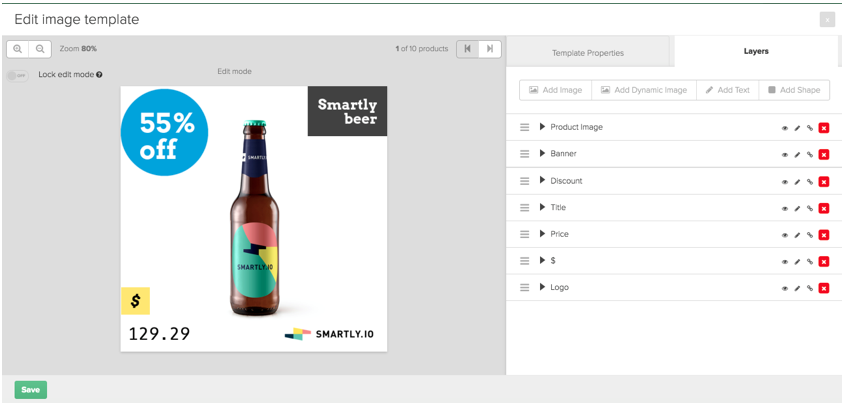Expand the Title layer
The height and width of the screenshot is (403, 845).
[x=542, y=207]
